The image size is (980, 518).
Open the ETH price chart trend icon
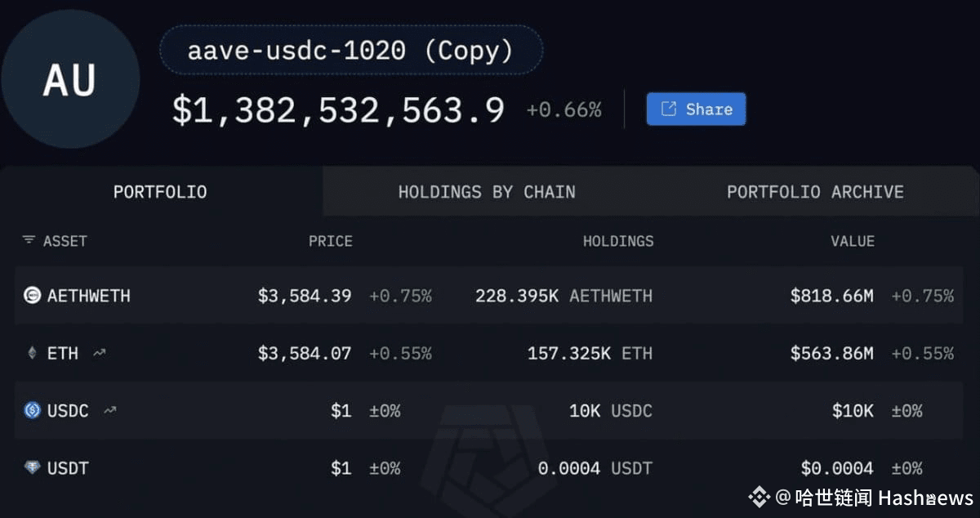(100, 353)
